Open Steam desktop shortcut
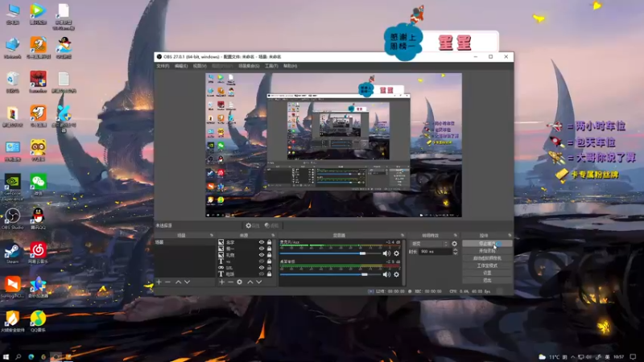This screenshot has height=362, width=644. [12, 253]
